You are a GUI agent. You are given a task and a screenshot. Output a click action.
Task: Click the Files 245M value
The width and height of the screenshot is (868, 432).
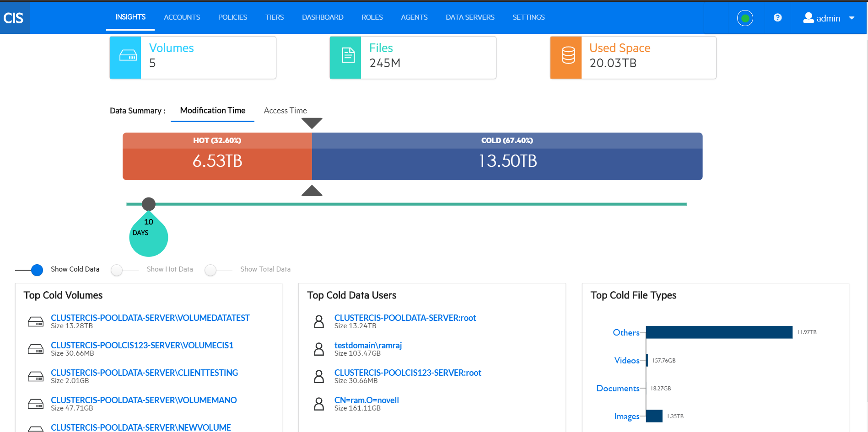(385, 63)
